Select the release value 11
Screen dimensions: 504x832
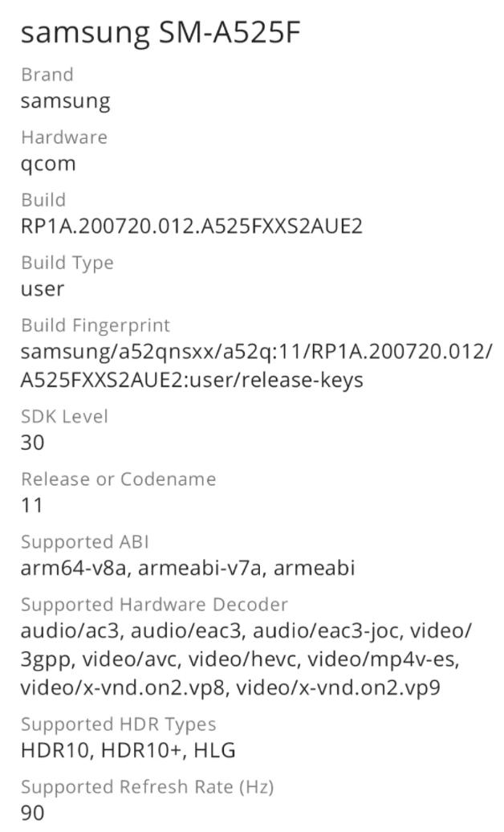(x=30, y=505)
